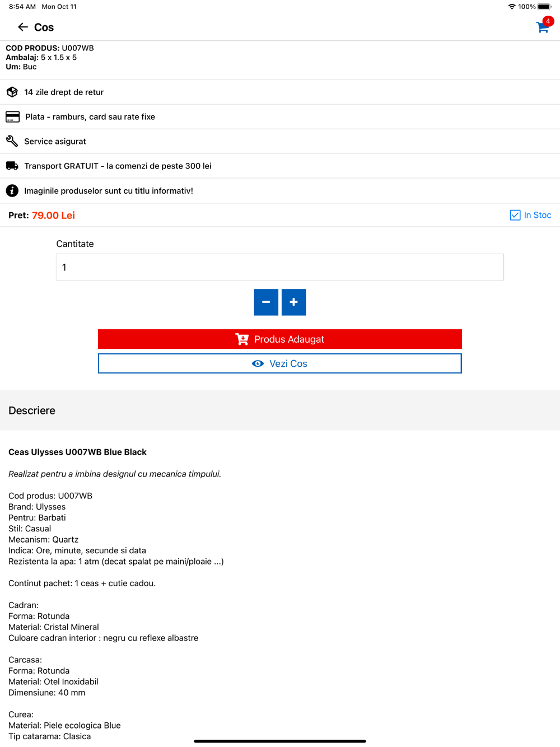Image resolution: width=560 pixels, height=747 pixels.
Task: Tap the back arrow next to Cos
Action: pyautogui.click(x=23, y=27)
